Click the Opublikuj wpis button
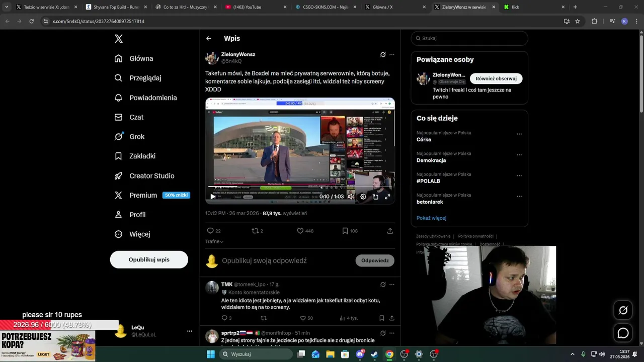The width and height of the screenshot is (644, 362). click(149, 259)
